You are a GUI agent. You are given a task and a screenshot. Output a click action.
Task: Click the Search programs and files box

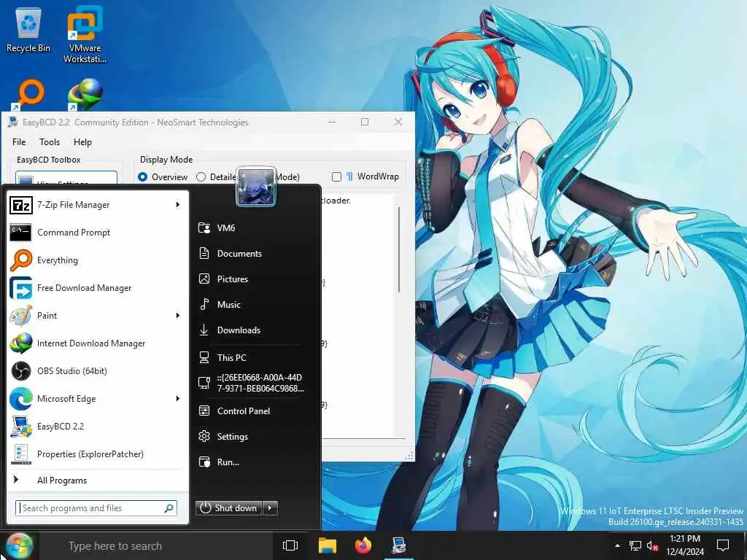96,508
